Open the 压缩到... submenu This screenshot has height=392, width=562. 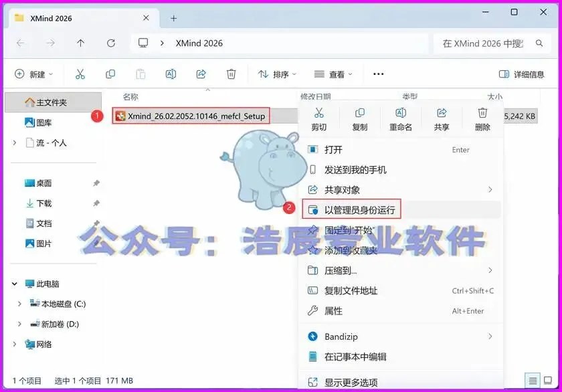pos(400,270)
